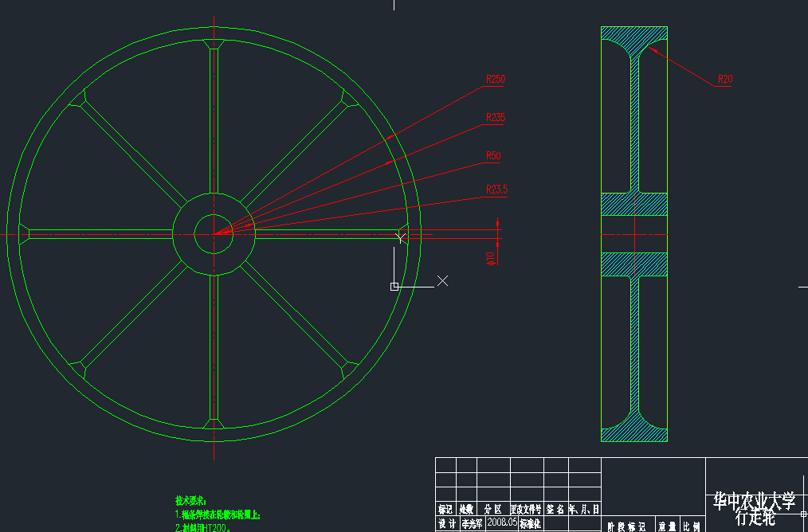
Task: Click the 设计 cell in title block
Action: tap(446, 524)
